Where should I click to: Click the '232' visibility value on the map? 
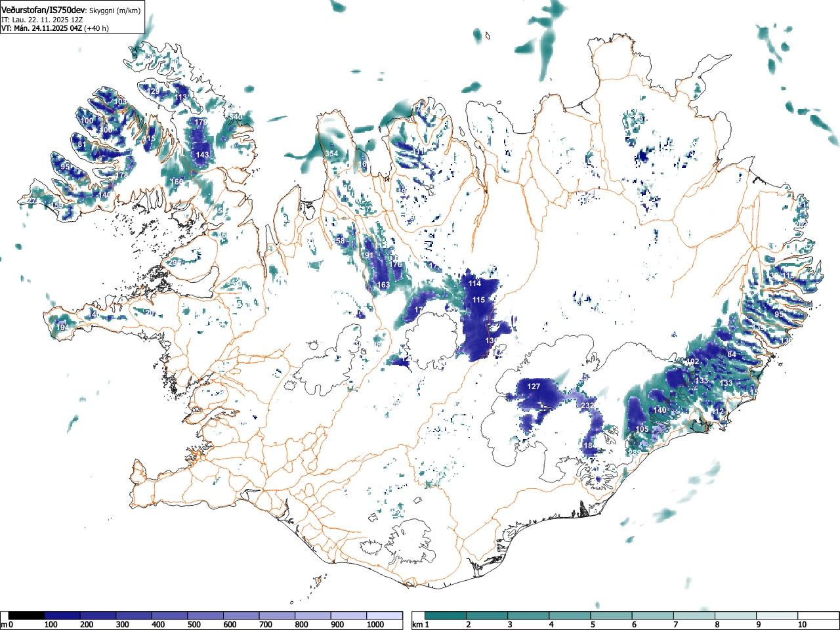click(x=587, y=406)
